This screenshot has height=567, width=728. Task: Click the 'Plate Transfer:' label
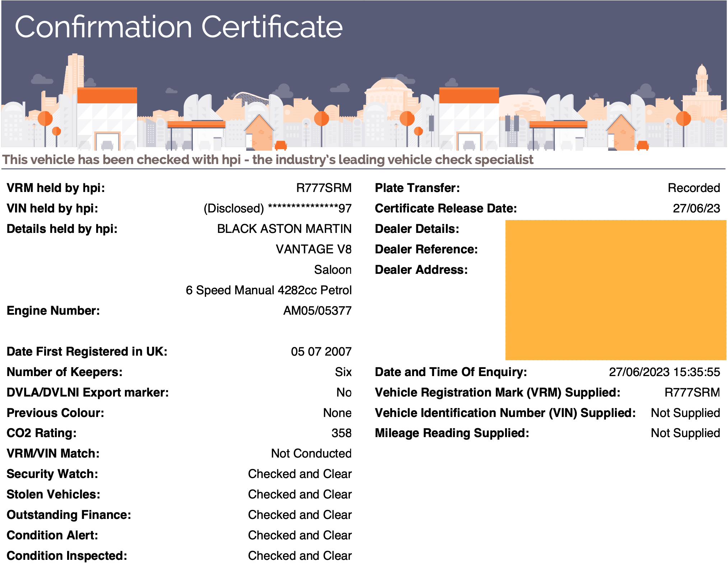[417, 188]
